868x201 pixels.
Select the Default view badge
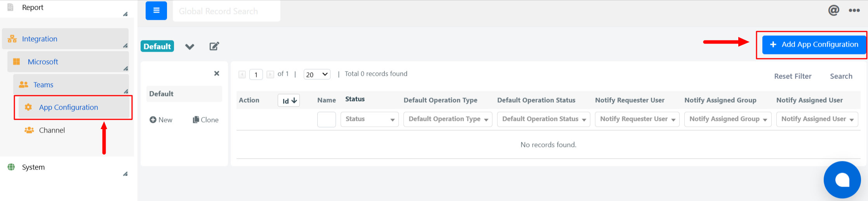[x=157, y=46]
